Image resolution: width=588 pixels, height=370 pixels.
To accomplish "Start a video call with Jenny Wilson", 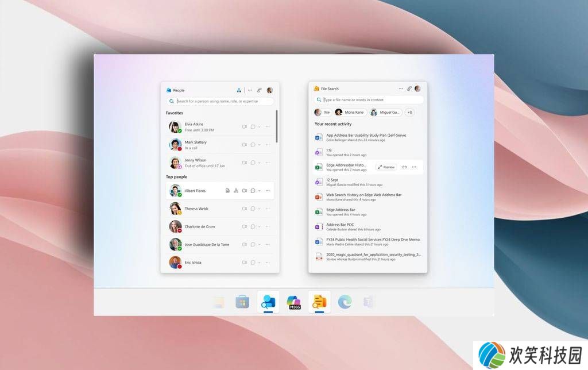I will pos(245,163).
